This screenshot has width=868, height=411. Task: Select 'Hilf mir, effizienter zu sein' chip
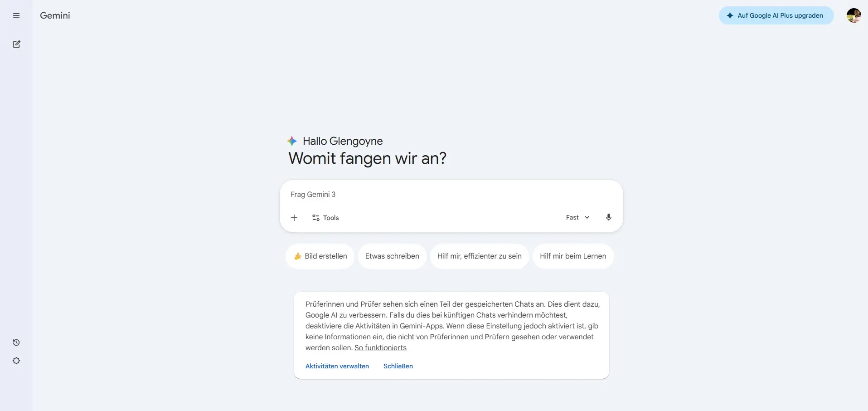pyautogui.click(x=479, y=256)
